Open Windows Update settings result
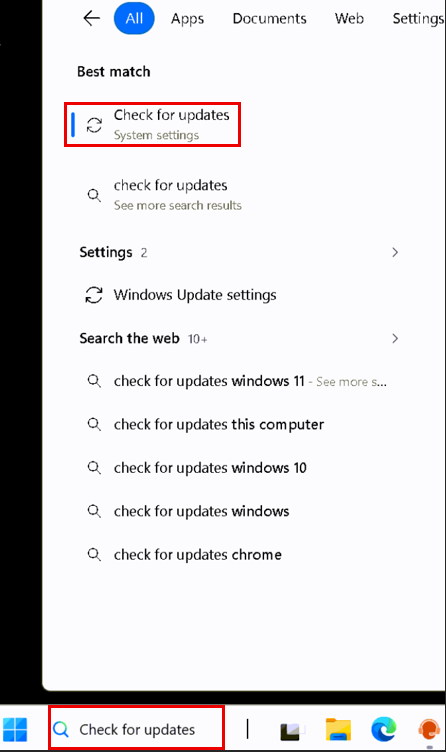 195,295
